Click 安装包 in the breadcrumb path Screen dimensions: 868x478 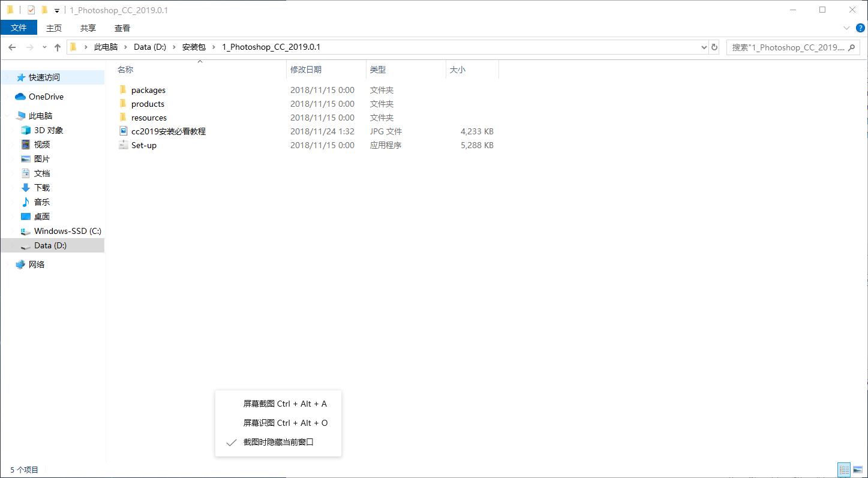click(194, 47)
